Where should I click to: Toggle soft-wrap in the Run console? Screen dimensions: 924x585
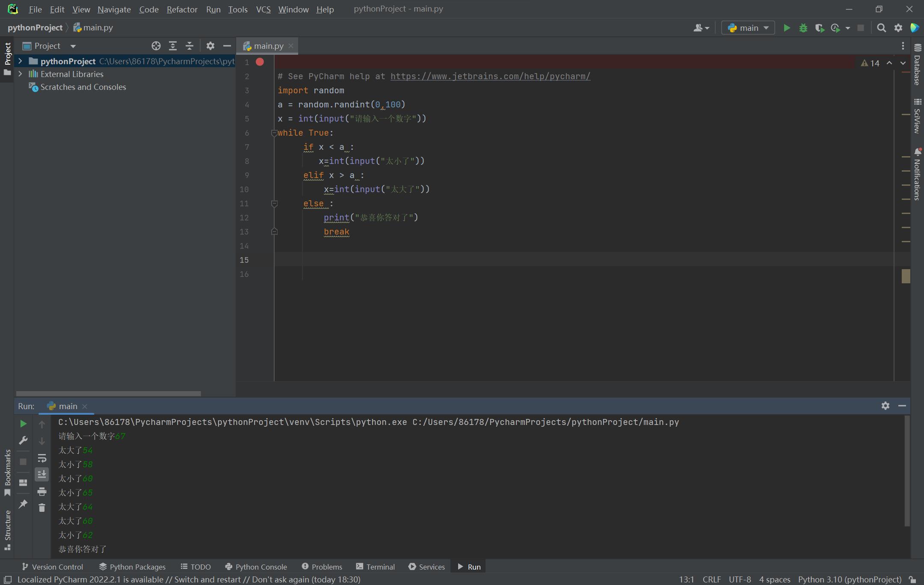[x=42, y=458]
